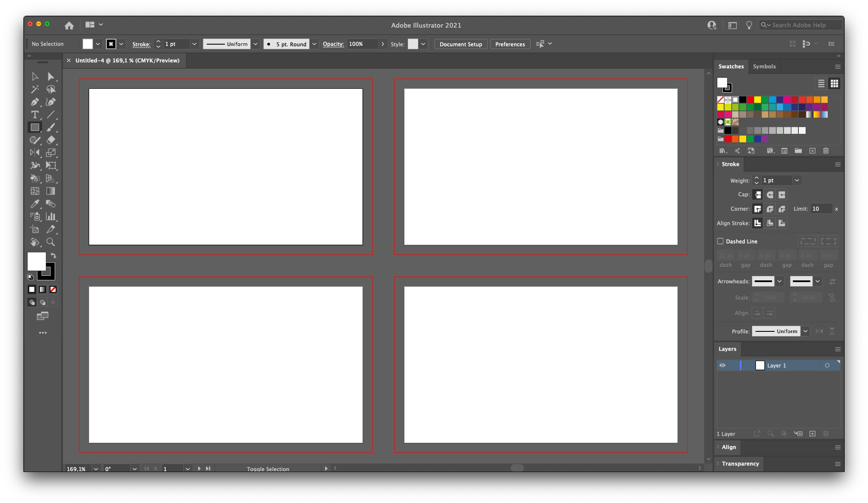Expand the Transparency panel tab
Screen dimensions: 868x503
coord(740,463)
